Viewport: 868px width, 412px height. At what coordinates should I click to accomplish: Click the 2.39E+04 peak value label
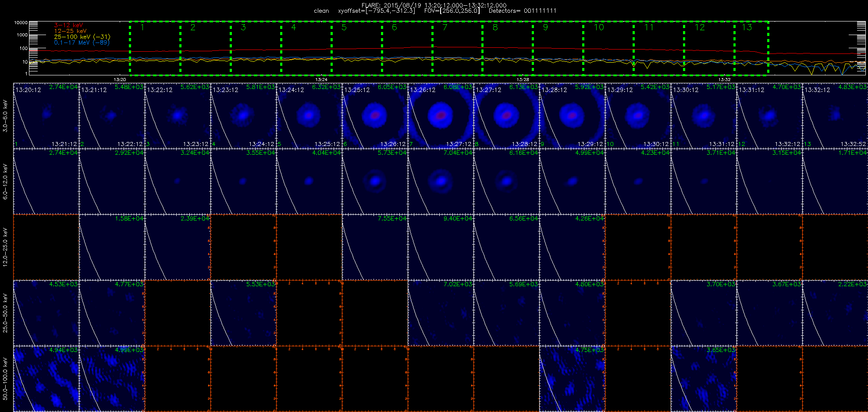[195, 218]
